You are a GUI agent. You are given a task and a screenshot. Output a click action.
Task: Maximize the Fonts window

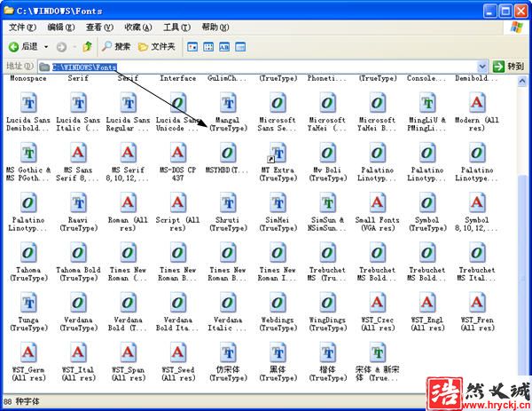tap(505, 12)
